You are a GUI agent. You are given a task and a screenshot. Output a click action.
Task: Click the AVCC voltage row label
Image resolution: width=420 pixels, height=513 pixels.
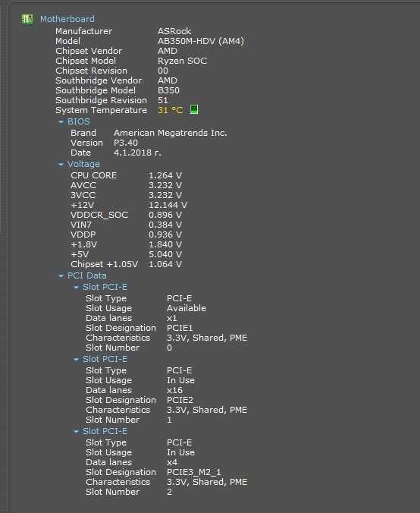coord(83,185)
